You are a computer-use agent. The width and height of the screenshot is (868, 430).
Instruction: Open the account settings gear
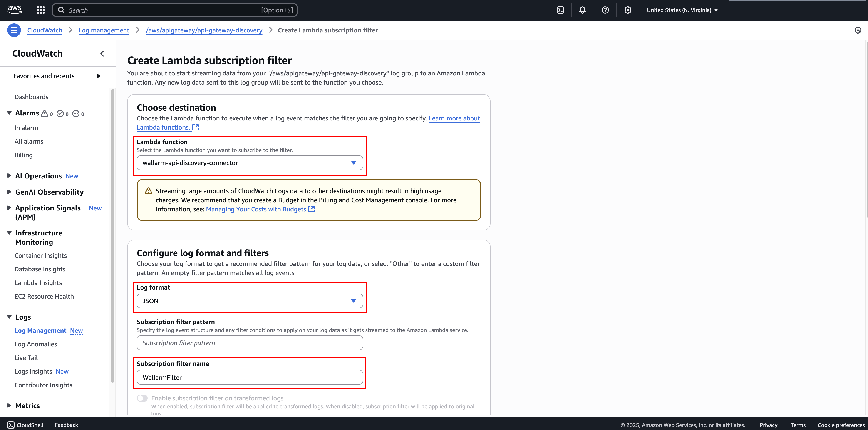(627, 10)
